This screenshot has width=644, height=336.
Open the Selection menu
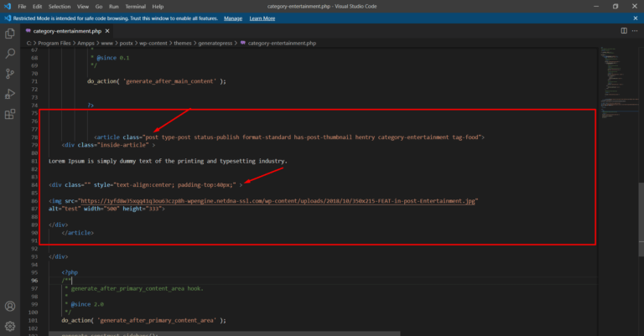click(x=60, y=7)
